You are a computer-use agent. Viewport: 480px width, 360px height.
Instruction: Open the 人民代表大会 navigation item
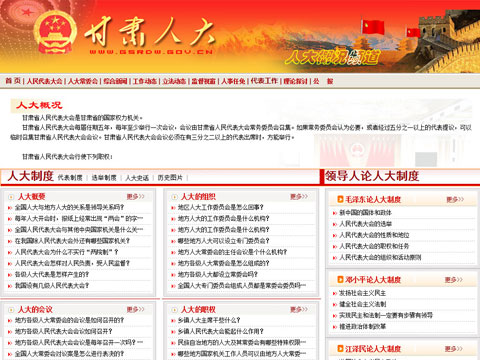tap(44, 81)
